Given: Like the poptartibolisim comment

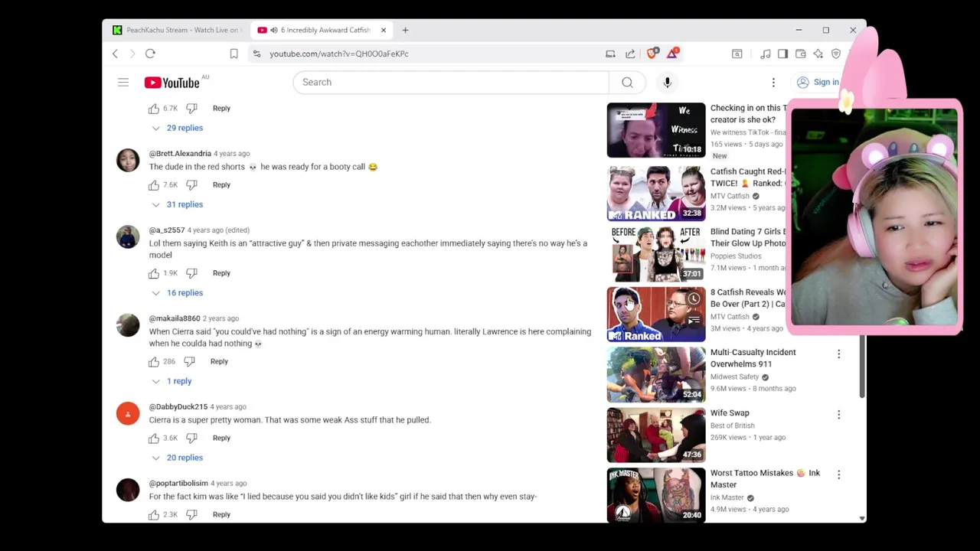Looking at the screenshot, I should (154, 514).
